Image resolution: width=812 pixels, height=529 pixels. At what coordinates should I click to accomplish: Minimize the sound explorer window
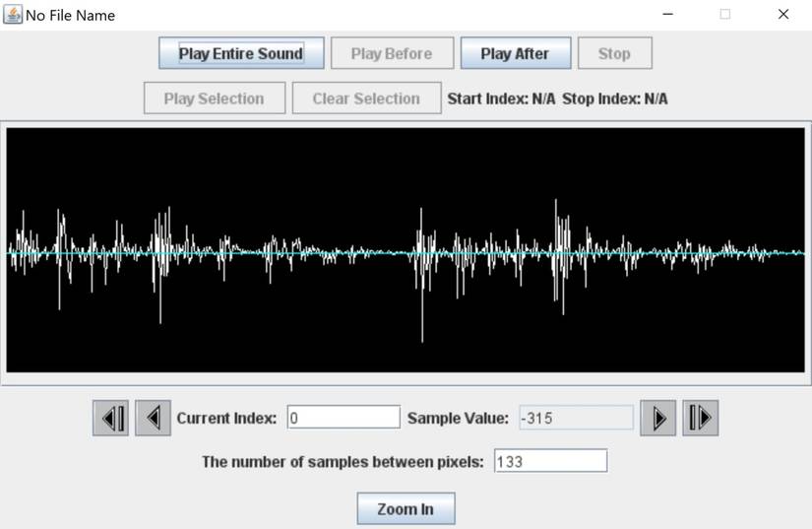tap(668, 15)
